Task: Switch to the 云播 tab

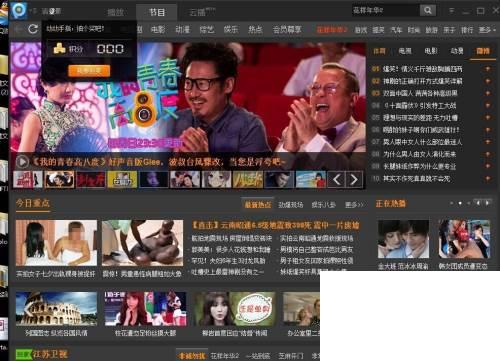Action: 202,12
